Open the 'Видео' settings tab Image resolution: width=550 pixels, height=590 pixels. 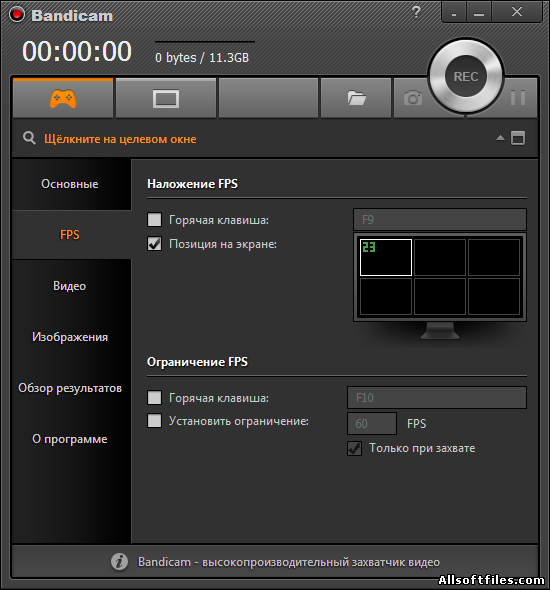(70, 286)
